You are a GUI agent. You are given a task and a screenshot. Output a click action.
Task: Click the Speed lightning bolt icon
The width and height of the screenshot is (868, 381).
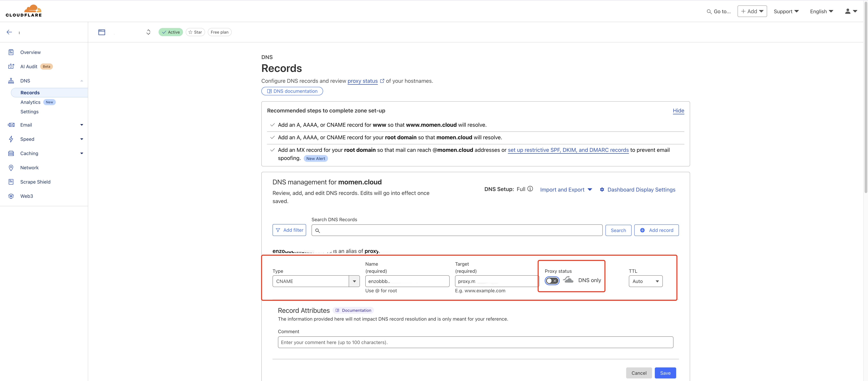tap(11, 139)
